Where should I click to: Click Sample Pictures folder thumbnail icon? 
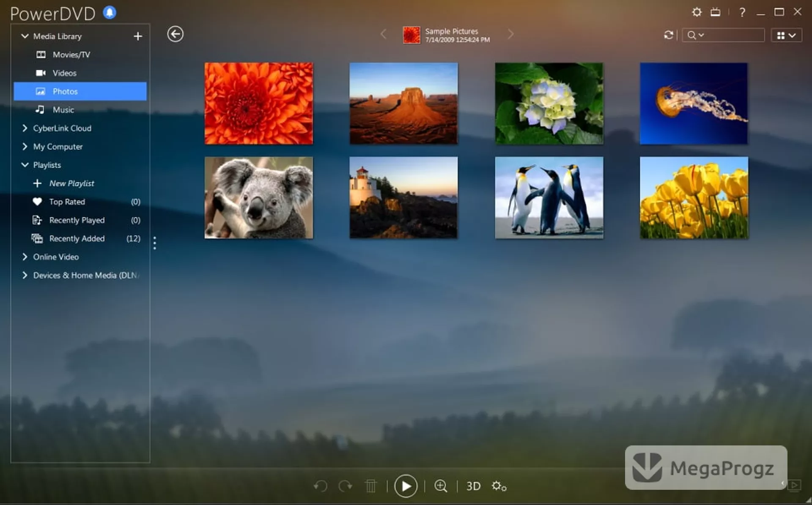click(411, 35)
